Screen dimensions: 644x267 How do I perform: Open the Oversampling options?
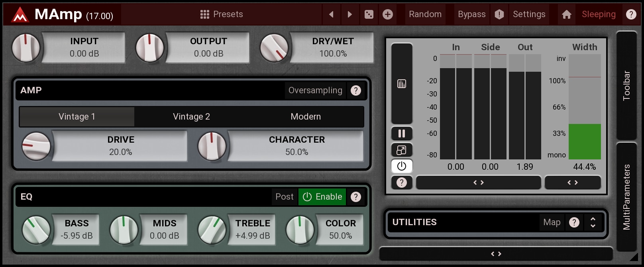[315, 90]
